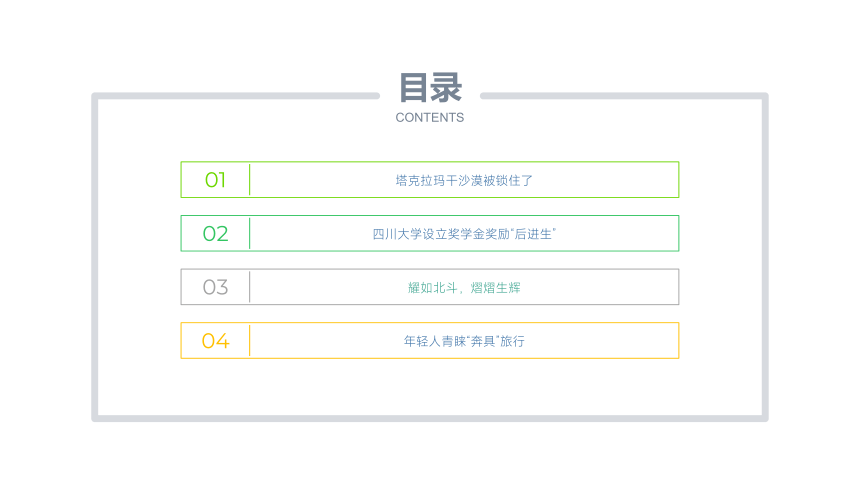860x484 pixels.
Task: Click the CONTENTS subtitle text
Action: coord(430,117)
